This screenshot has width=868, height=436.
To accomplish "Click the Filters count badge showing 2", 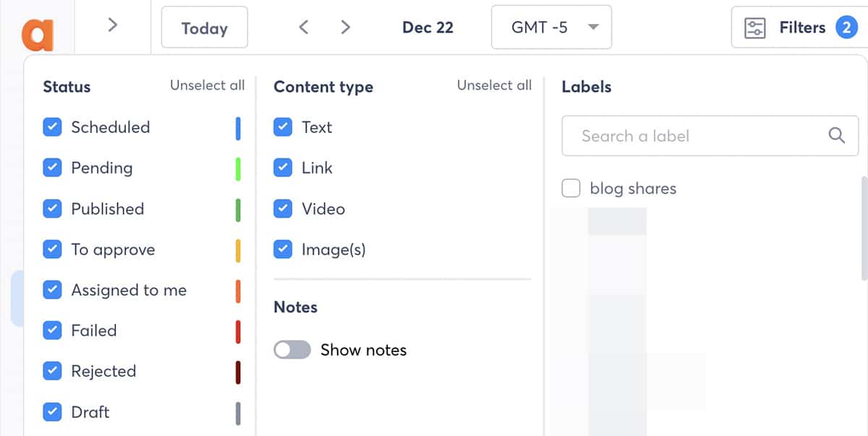I will pos(846,28).
